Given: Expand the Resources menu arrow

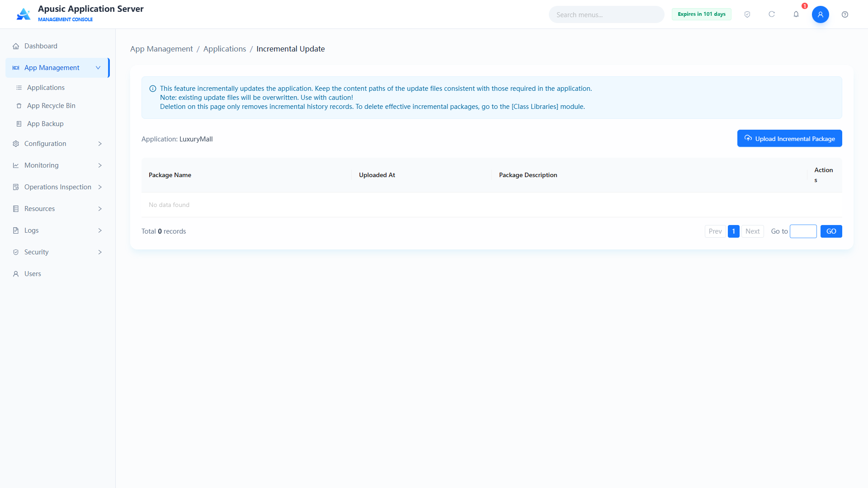Looking at the screenshot, I should click(100, 209).
